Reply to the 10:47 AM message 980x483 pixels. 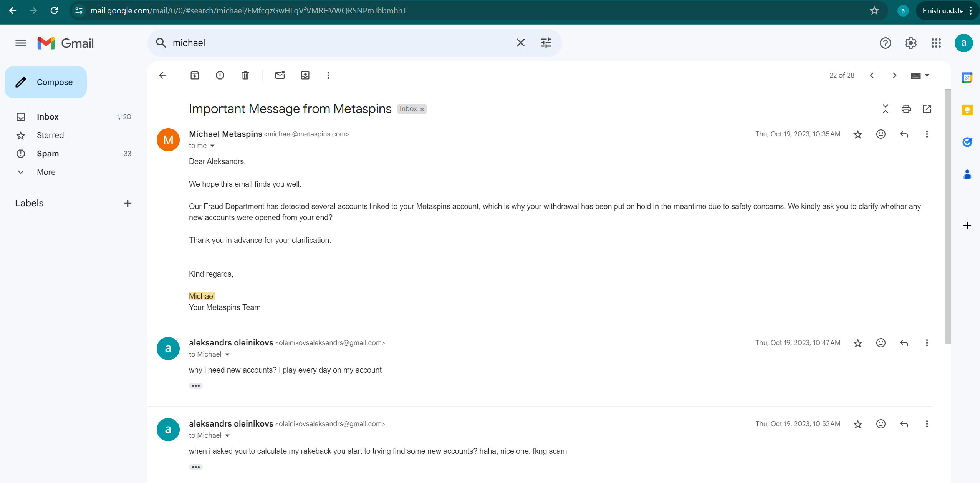[904, 343]
